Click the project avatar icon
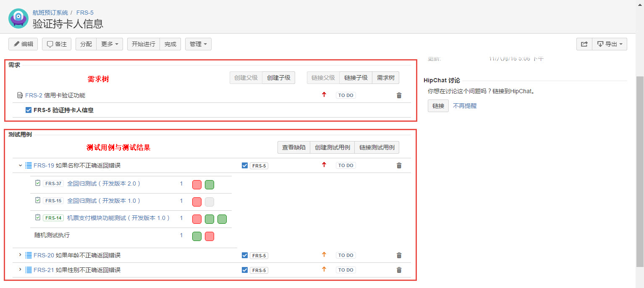Screen dimensions: 644x288 pyautogui.click(x=18, y=18)
